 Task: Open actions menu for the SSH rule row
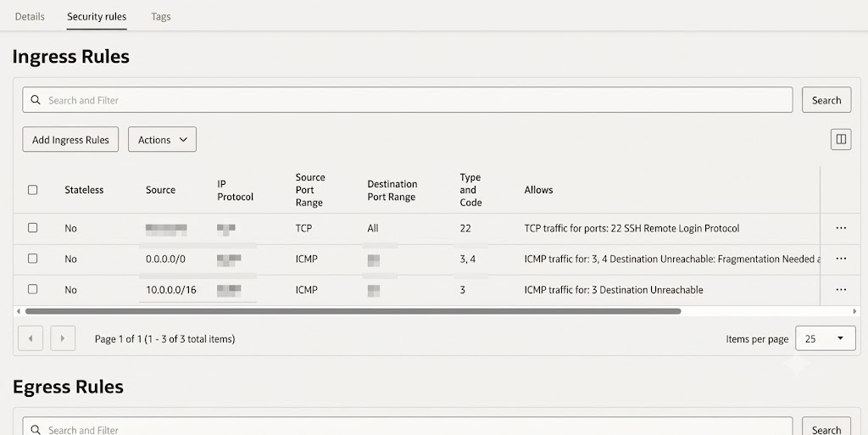841,228
